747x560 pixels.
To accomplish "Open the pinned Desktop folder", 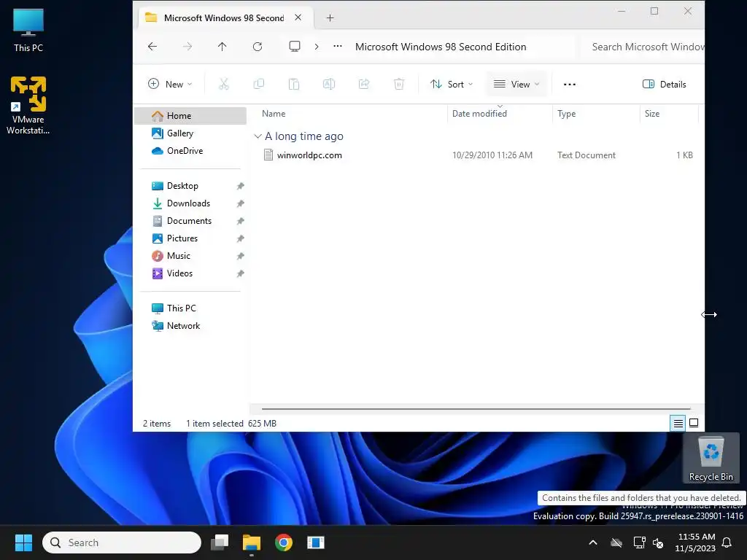I will pyautogui.click(x=190, y=186).
